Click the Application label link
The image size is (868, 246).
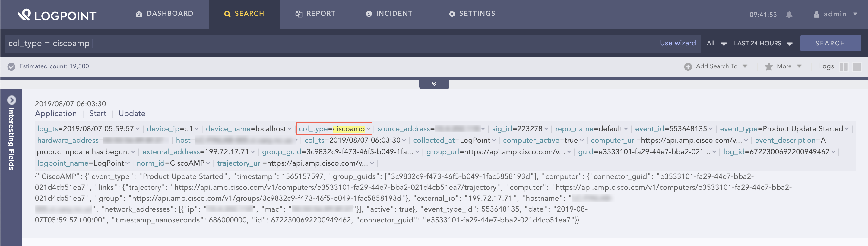[56, 113]
